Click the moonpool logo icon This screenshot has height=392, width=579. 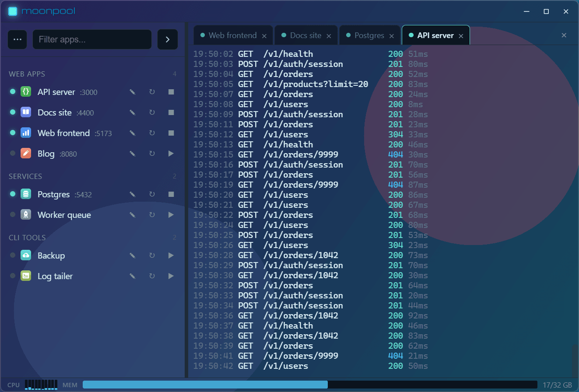tap(13, 11)
